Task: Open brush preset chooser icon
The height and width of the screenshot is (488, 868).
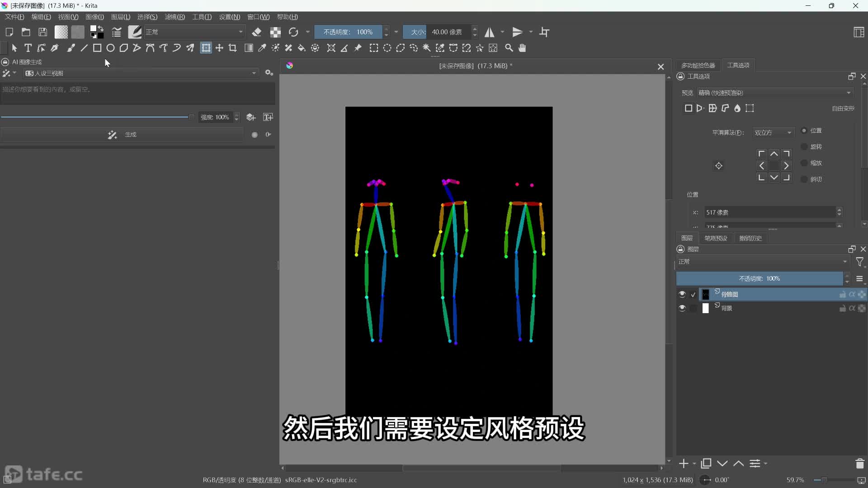Action: tap(135, 32)
